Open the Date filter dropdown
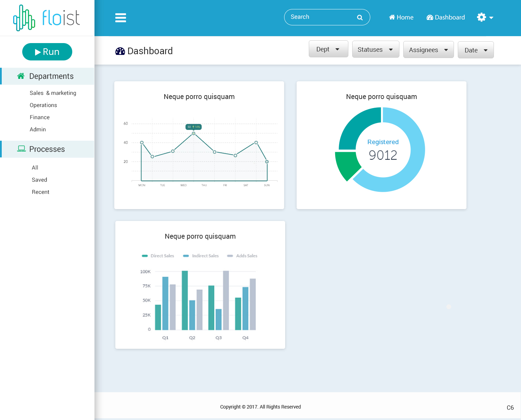This screenshot has height=420, width=521. click(475, 50)
